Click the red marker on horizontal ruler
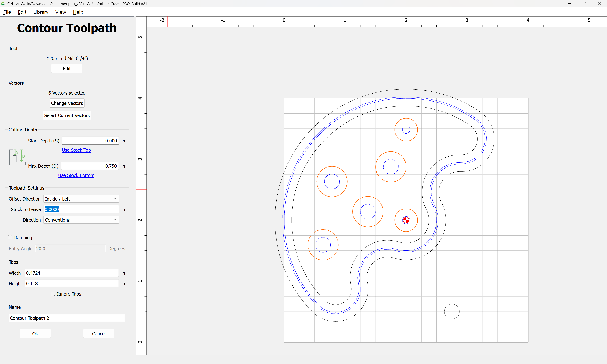Image resolution: width=607 pixels, height=364 pixels. point(167,21)
